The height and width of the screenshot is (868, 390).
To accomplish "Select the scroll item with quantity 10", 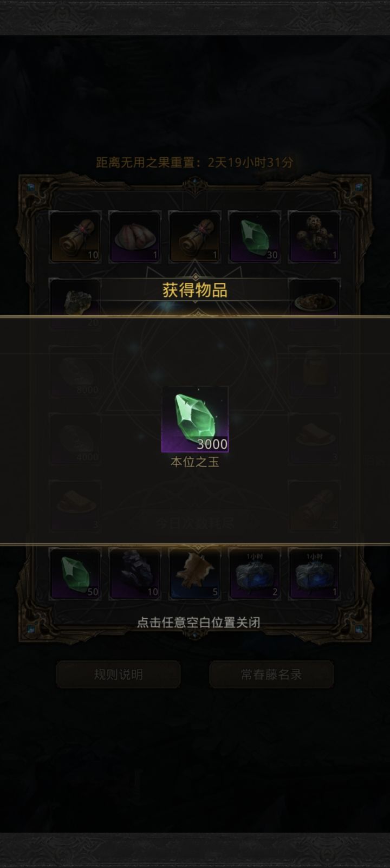I will 75,237.
